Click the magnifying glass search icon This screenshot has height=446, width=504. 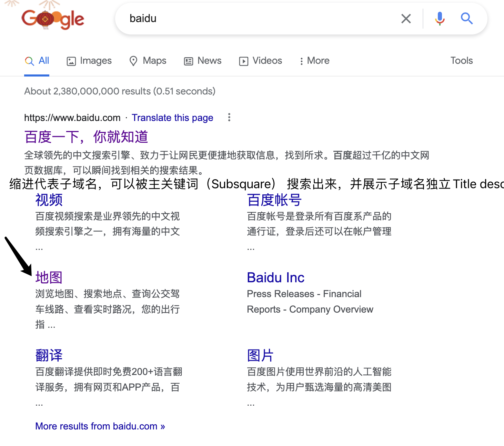(466, 19)
